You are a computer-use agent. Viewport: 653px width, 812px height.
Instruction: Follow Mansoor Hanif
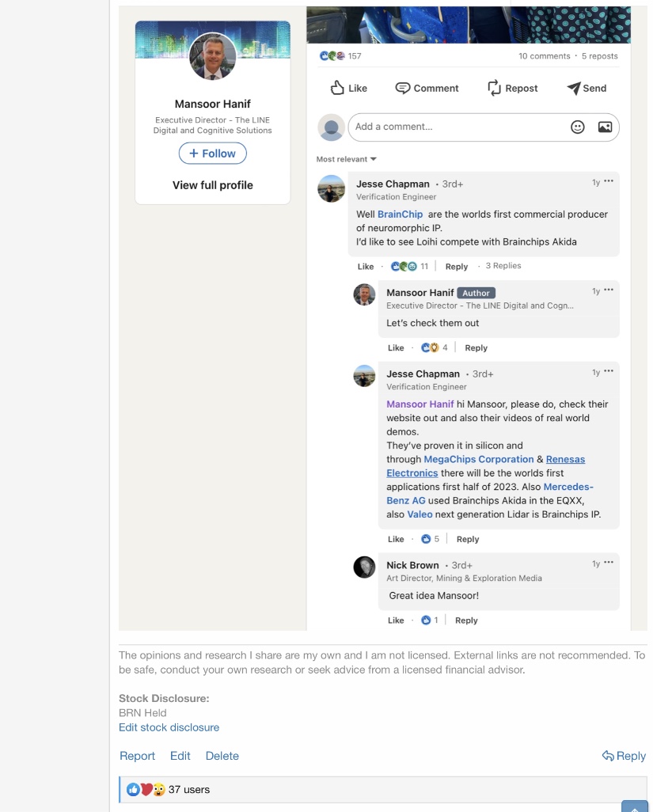pos(212,154)
